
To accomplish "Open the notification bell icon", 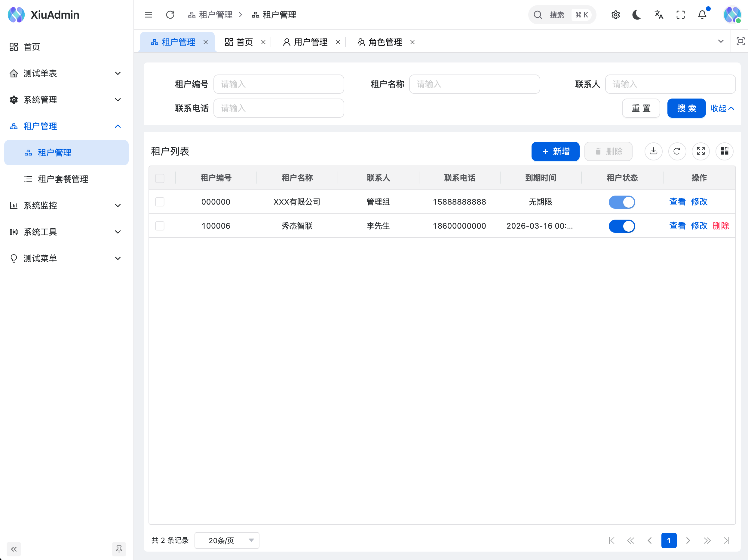I will pyautogui.click(x=702, y=14).
